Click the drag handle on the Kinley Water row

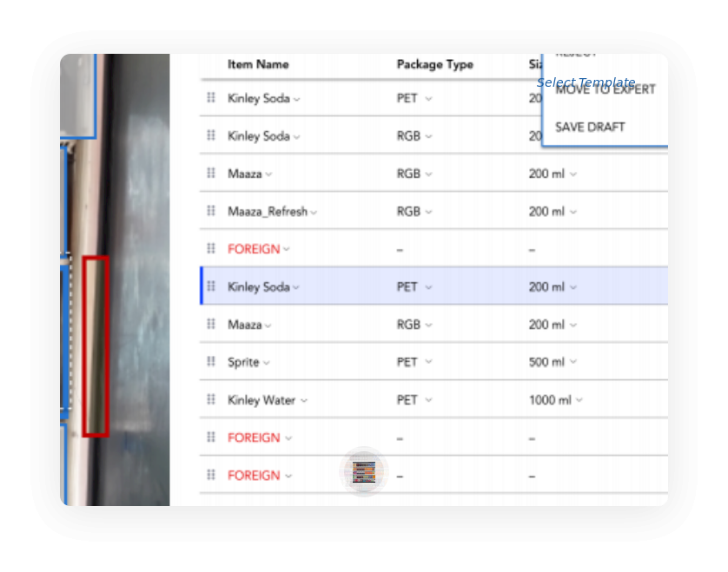click(211, 399)
